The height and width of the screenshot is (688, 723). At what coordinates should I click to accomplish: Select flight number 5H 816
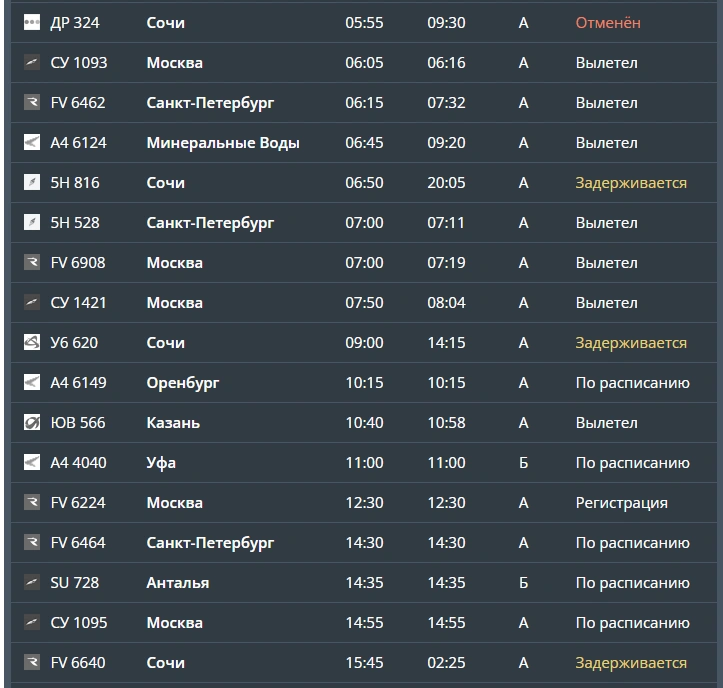75,183
